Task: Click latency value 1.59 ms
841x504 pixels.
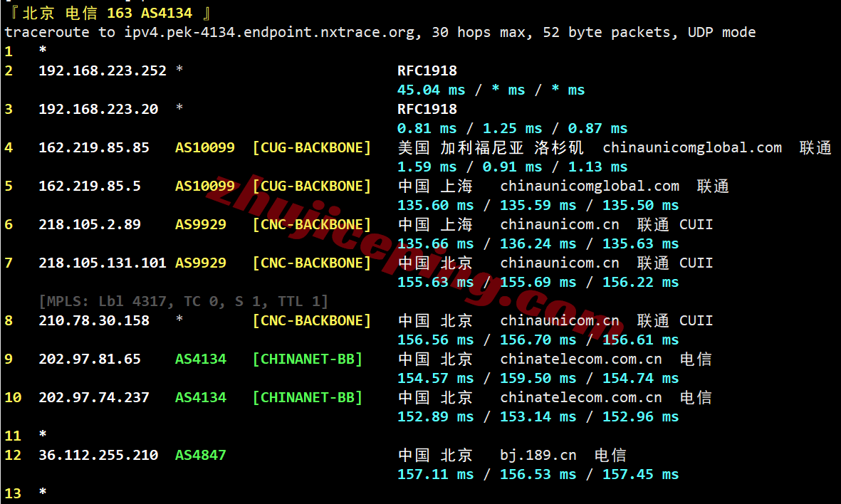Action: (x=427, y=167)
